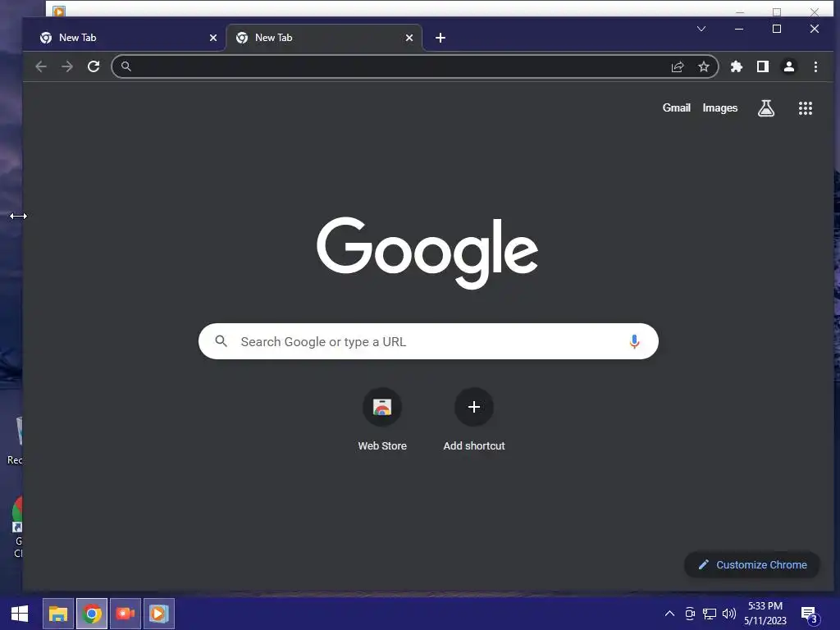Open the Windows Start menu
Screen dimensions: 840x630
point(20,614)
